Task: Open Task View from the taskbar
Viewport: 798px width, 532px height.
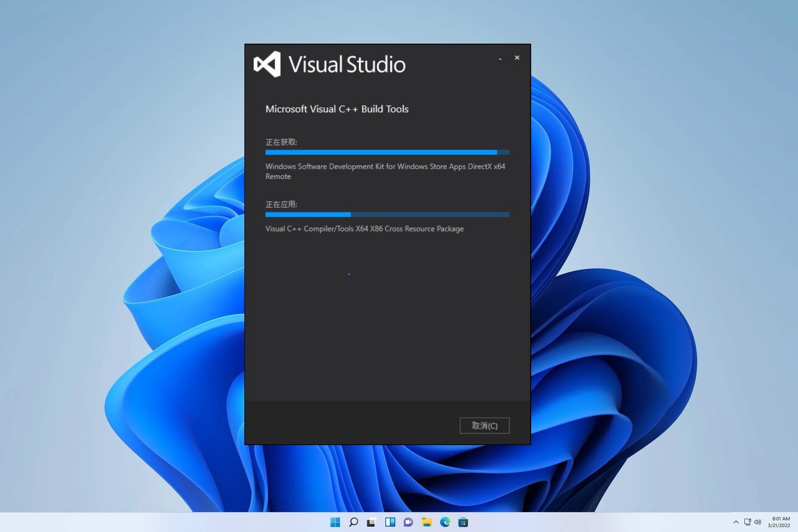Action: (x=372, y=522)
